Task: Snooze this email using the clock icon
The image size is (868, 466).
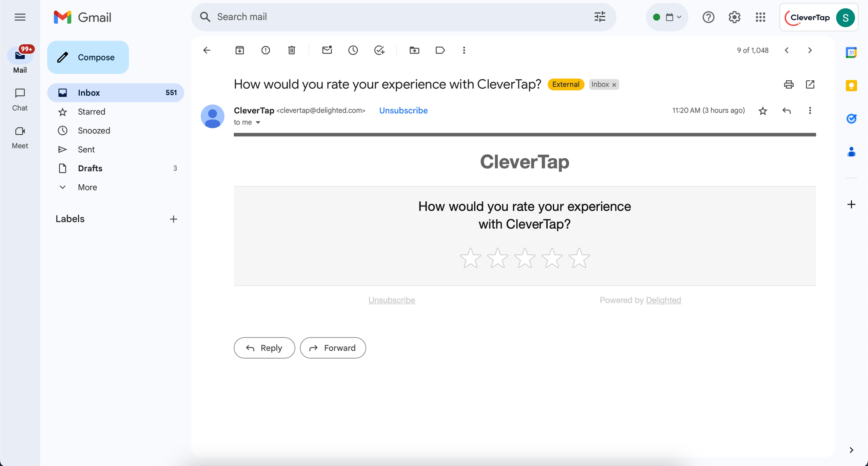Action: point(353,50)
